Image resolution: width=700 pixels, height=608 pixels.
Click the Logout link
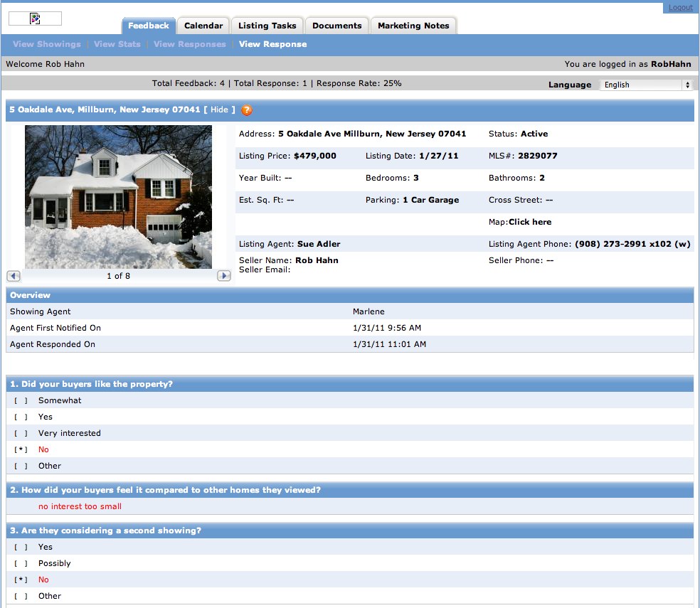pos(680,7)
